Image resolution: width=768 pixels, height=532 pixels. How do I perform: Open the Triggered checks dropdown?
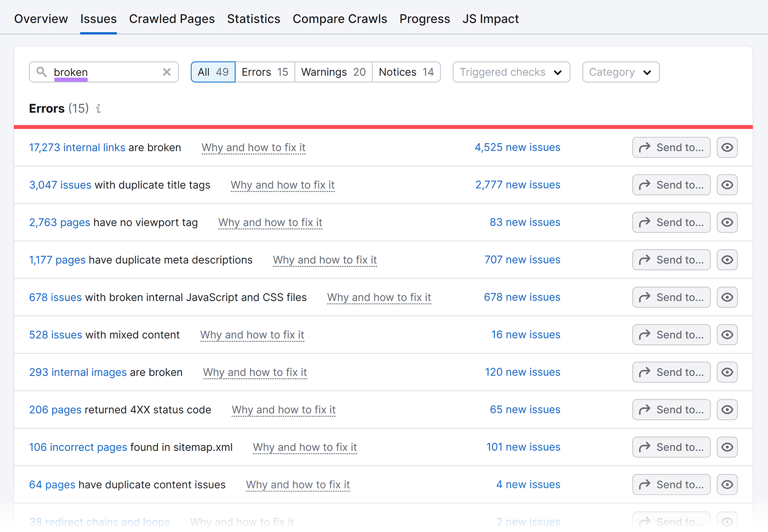(511, 72)
